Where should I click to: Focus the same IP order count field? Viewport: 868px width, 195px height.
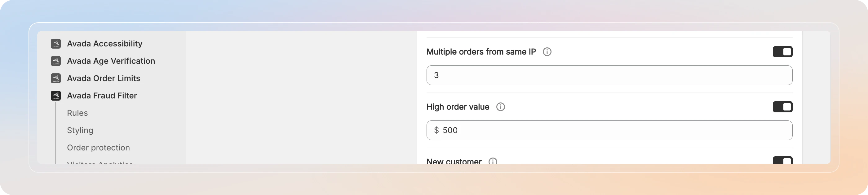[x=609, y=75]
